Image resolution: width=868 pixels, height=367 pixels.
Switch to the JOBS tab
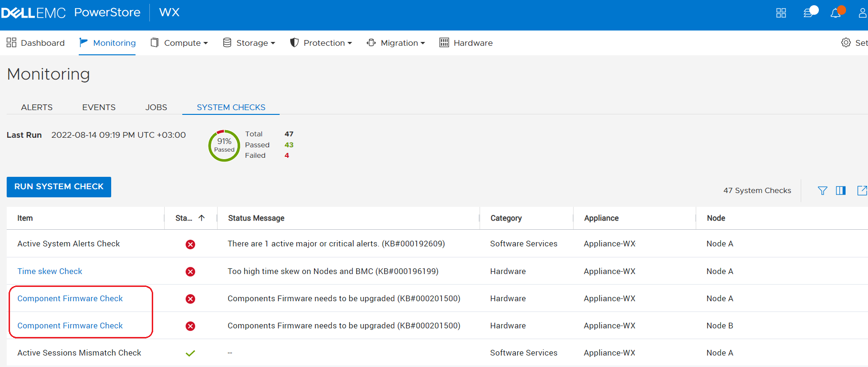[156, 107]
